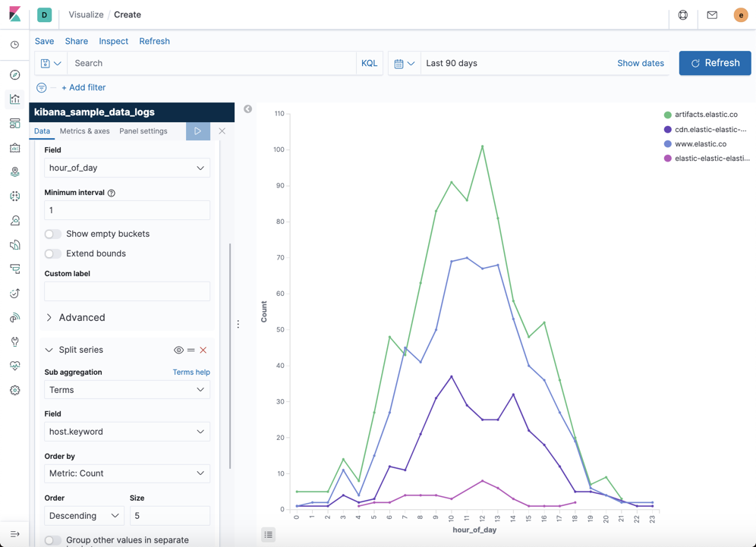Go to Visualize breadcrumb
The width and height of the screenshot is (756, 547).
click(x=86, y=14)
